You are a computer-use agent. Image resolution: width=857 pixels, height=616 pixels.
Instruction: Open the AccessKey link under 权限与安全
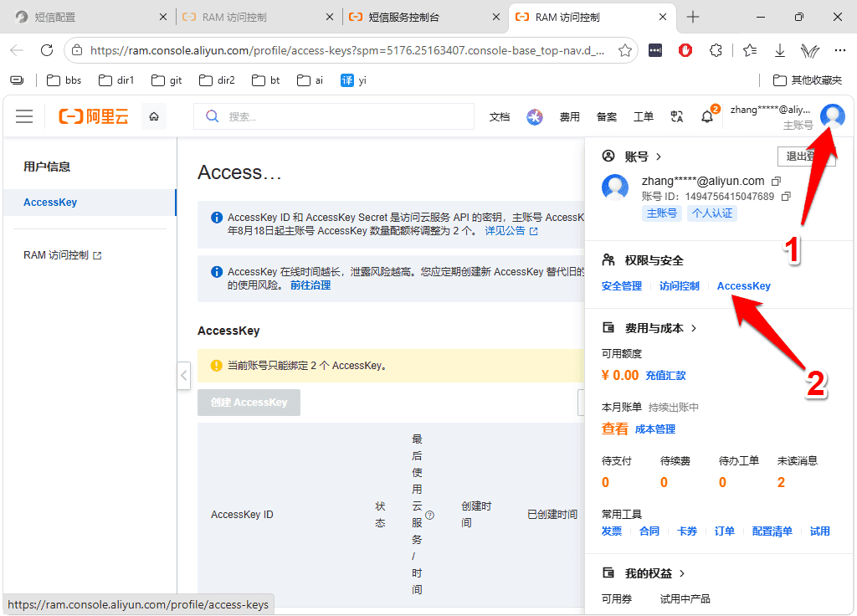coord(744,286)
